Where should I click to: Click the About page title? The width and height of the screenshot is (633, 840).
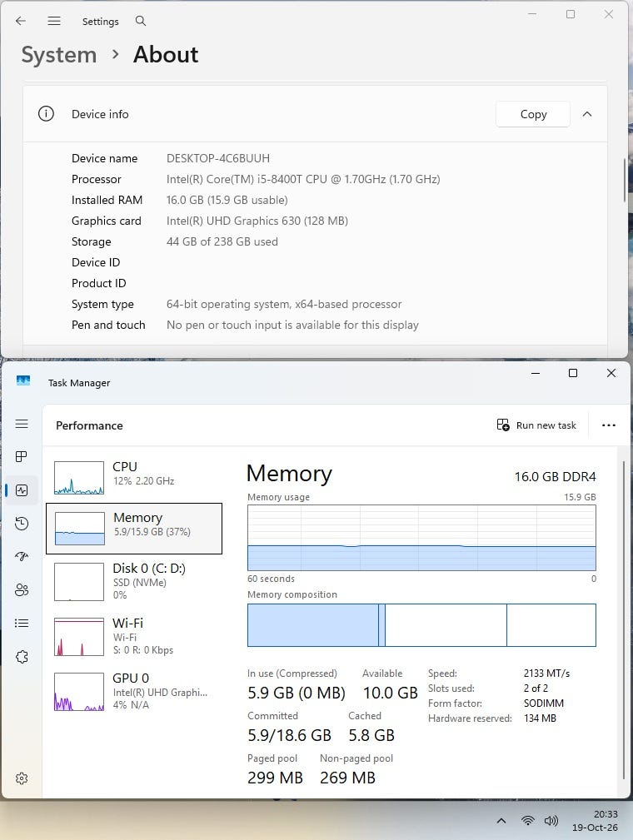[166, 55]
